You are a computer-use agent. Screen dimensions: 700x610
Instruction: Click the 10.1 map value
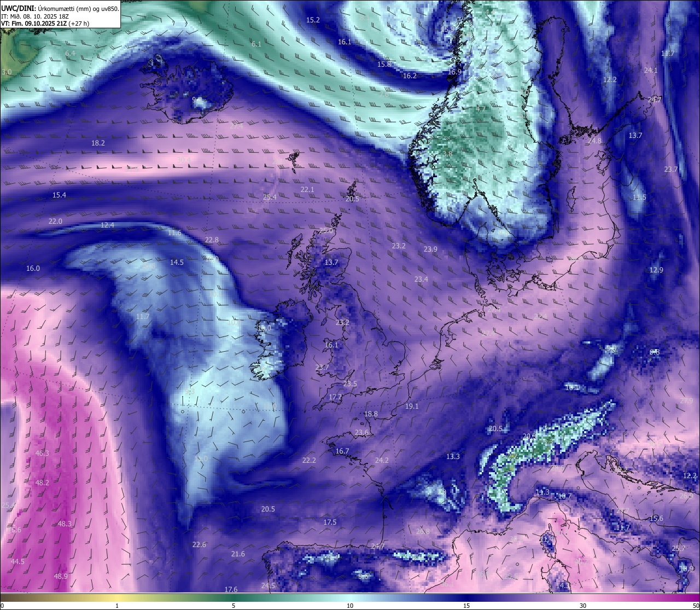572,387
